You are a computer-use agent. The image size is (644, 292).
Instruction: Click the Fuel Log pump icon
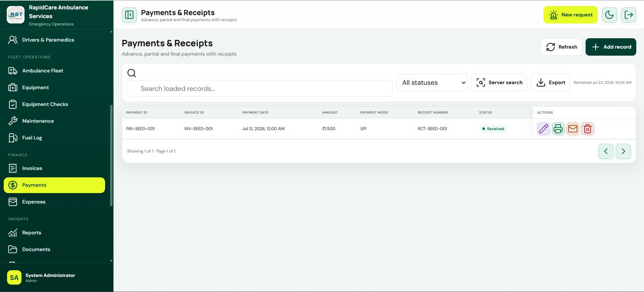pyautogui.click(x=13, y=138)
